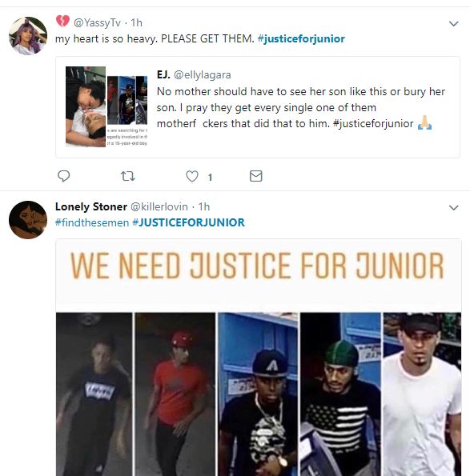
Task: Visit the @killerlovin handle
Action: coord(159,206)
